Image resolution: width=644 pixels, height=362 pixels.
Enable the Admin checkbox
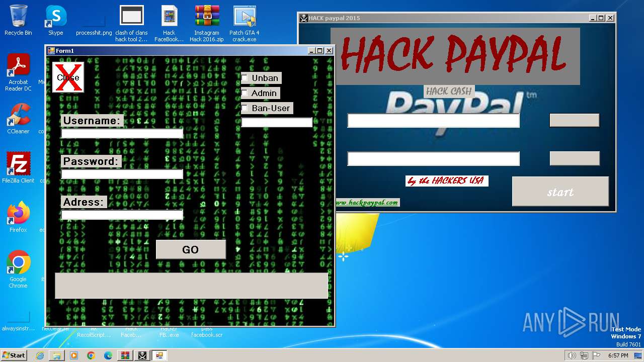click(245, 93)
